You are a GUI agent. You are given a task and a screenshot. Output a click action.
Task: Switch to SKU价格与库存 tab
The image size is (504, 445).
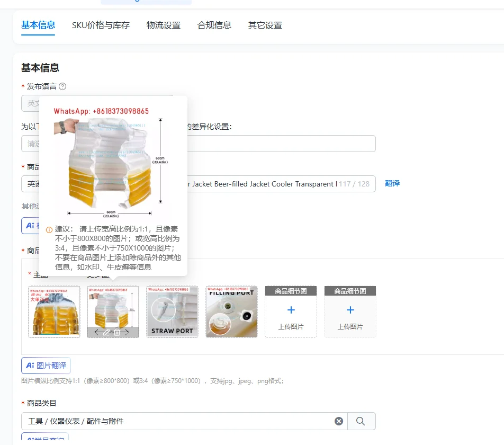[101, 25]
